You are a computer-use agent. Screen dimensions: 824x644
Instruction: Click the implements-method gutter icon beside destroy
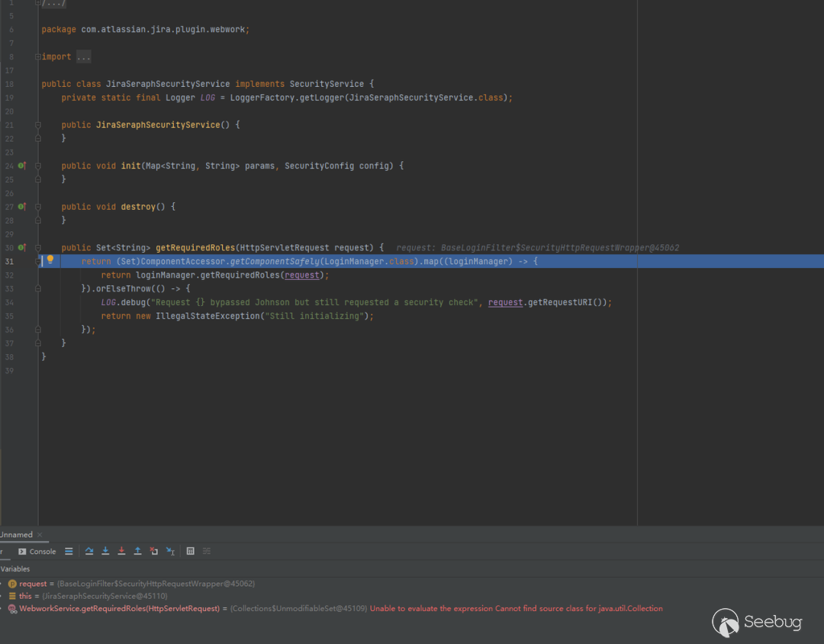pyautogui.click(x=22, y=207)
